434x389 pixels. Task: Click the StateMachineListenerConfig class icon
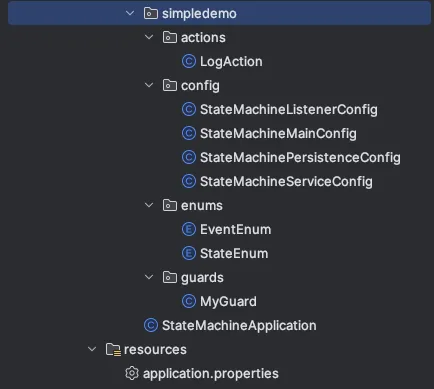pyautogui.click(x=189, y=109)
